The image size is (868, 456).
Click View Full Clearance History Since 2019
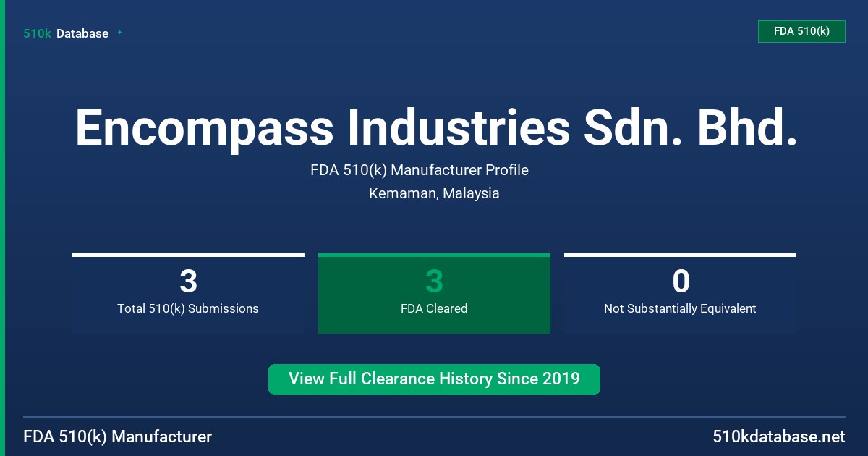[434, 379]
